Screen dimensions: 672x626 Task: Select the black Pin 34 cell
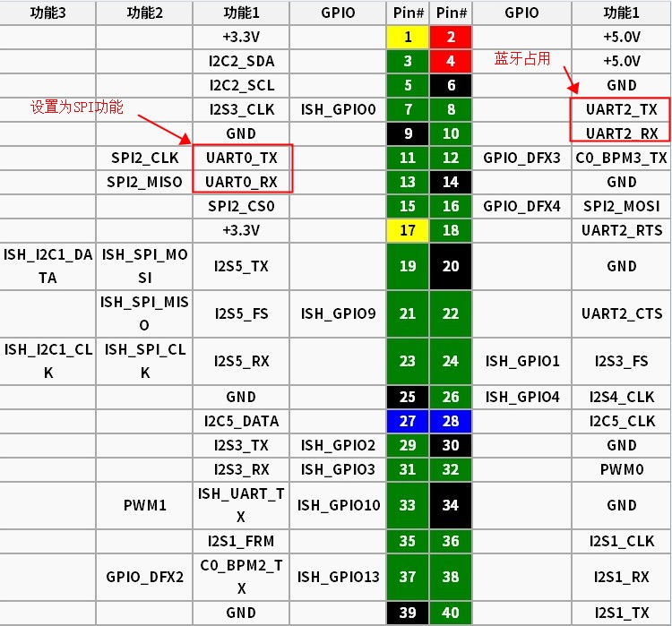(x=451, y=505)
